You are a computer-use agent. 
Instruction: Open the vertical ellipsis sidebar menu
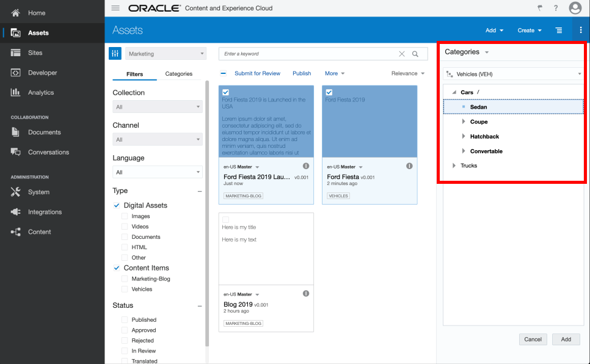tap(581, 30)
